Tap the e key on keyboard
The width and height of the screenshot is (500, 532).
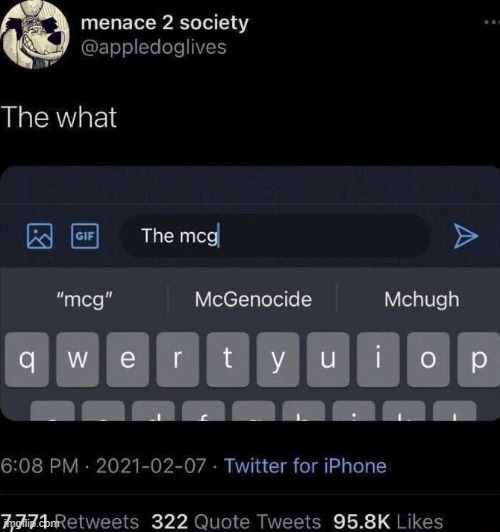tap(128, 359)
